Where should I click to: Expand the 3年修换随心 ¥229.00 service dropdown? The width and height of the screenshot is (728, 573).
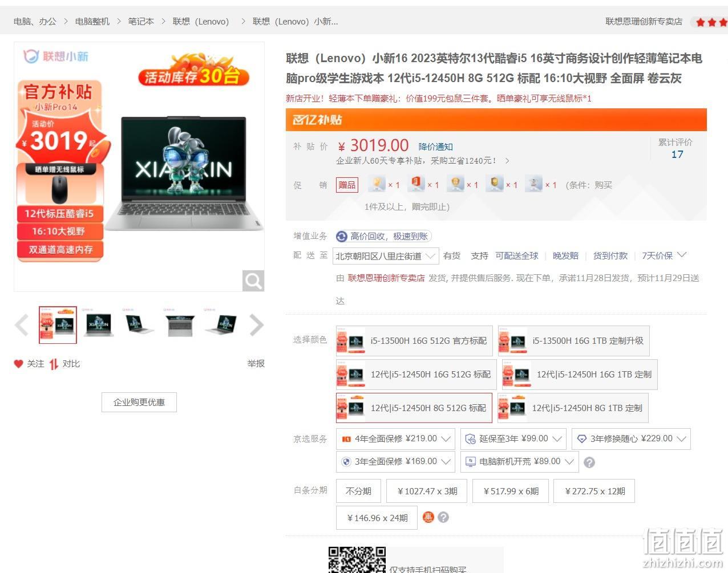point(631,439)
